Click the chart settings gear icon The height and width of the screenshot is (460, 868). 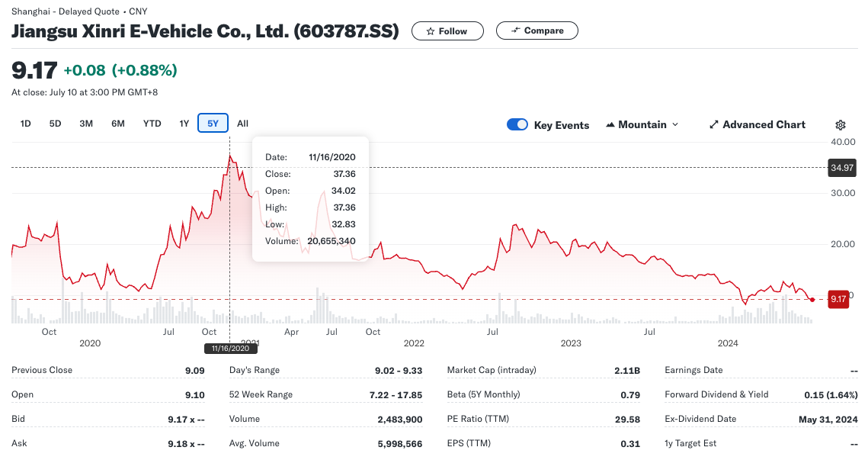click(841, 124)
